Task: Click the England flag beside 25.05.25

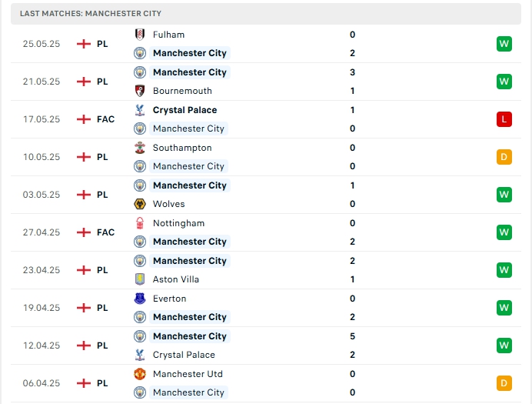Action: click(x=84, y=44)
